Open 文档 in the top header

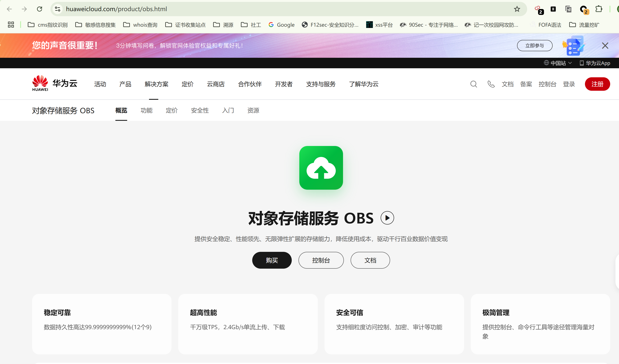[x=507, y=84]
